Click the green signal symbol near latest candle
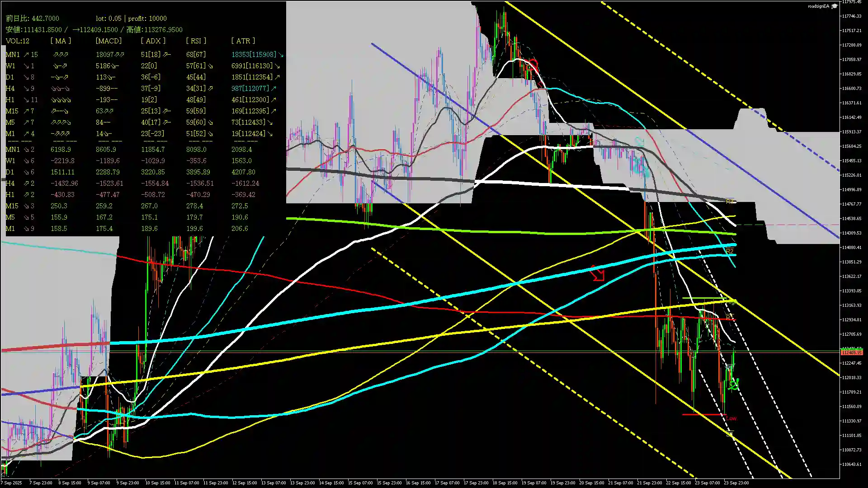The width and height of the screenshot is (868, 488). pyautogui.click(x=733, y=385)
